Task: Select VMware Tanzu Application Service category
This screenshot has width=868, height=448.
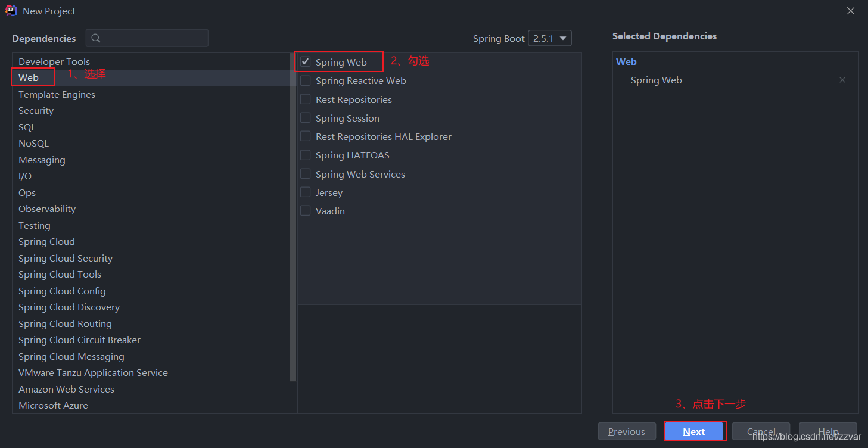Action: pos(151,373)
